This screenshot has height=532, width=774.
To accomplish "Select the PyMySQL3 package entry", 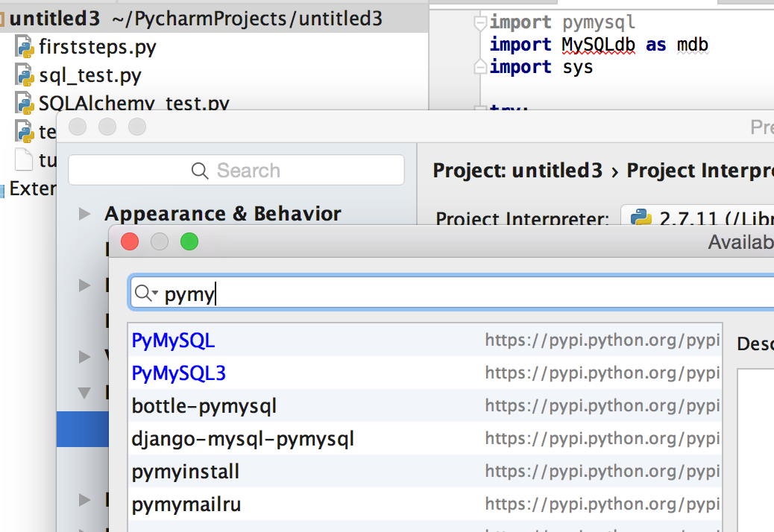I will (179, 373).
